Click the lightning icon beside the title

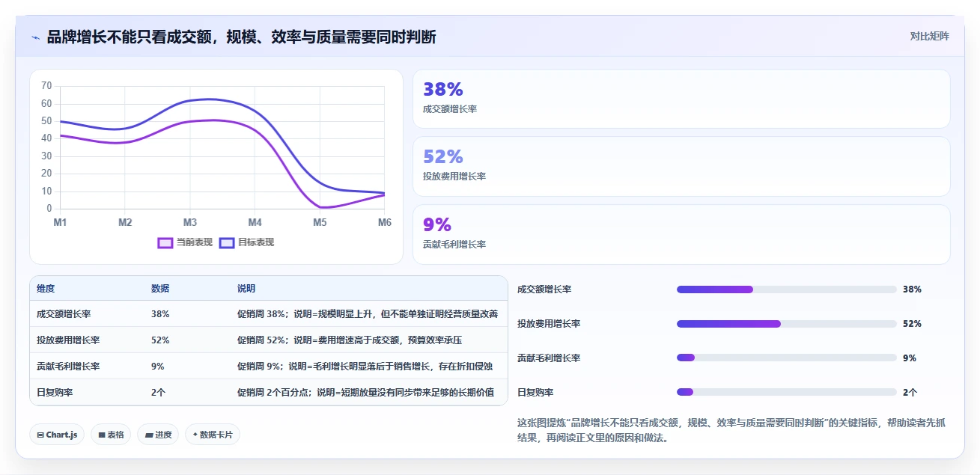pyautogui.click(x=35, y=37)
